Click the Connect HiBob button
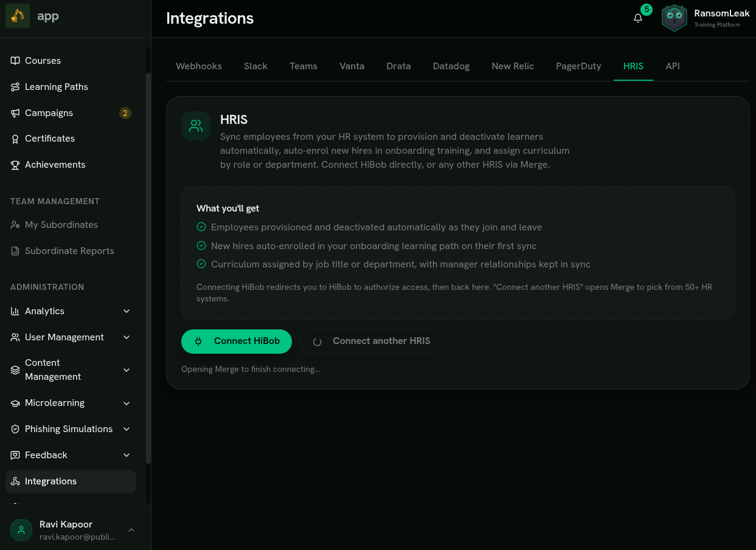 [237, 342]
